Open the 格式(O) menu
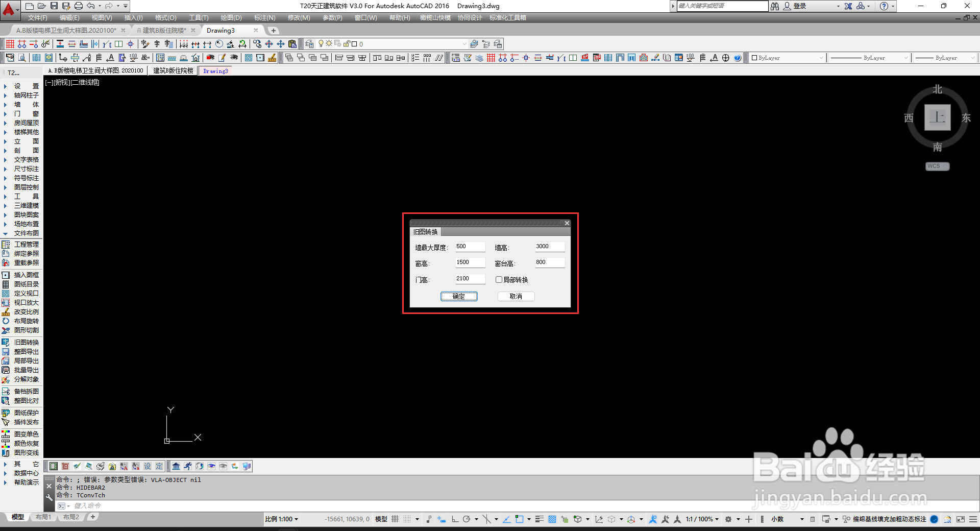The height and width of the screenshot is (531, 980). [x=166, y=18]
